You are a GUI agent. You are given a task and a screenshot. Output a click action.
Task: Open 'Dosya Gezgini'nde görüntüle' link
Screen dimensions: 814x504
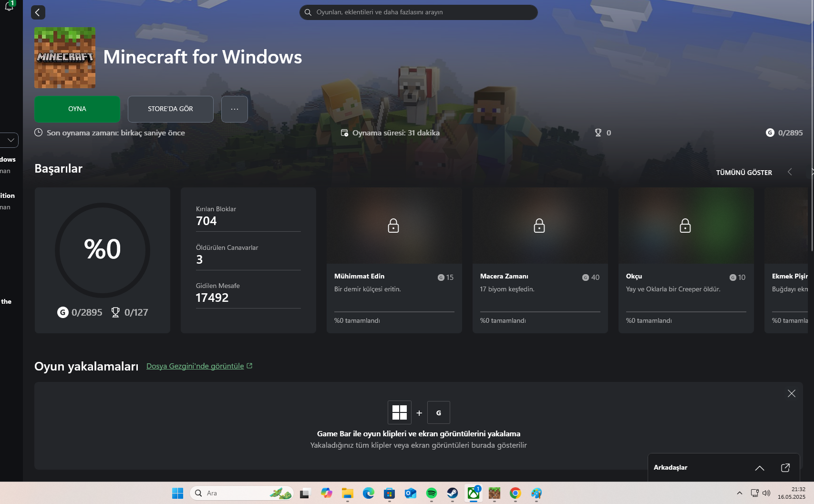point(199,366)
